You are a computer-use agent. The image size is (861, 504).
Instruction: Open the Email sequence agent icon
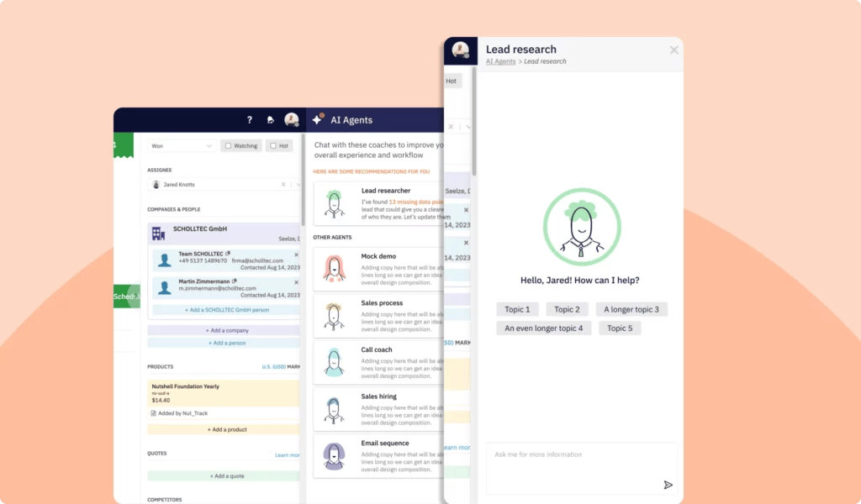coord(333,456)
